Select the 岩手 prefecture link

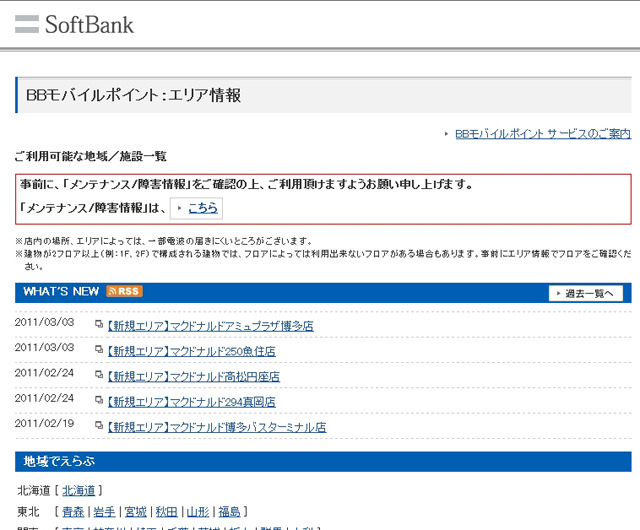pyautogui.click(x=104, y=512)
